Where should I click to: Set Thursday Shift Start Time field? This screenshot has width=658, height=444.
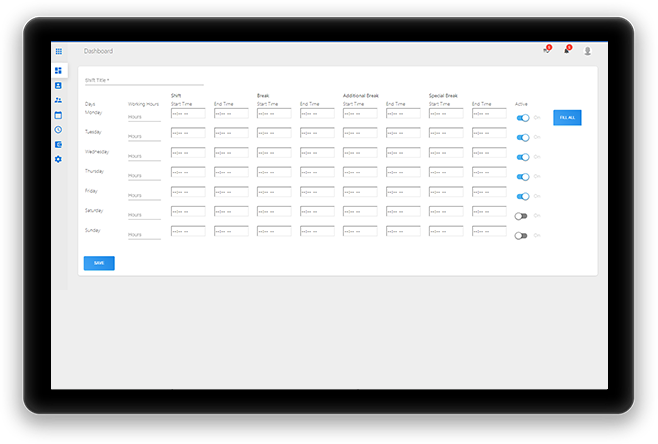(x=188, y=172)
